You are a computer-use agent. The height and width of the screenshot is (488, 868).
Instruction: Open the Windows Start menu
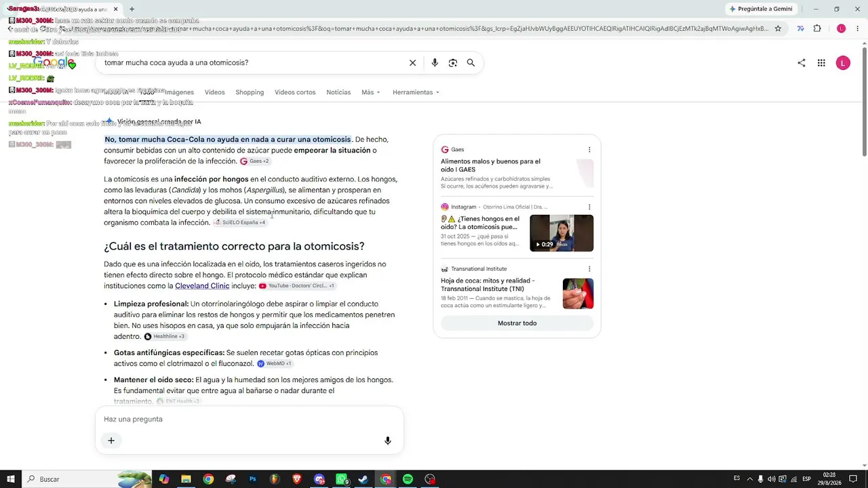click(11, 479)
